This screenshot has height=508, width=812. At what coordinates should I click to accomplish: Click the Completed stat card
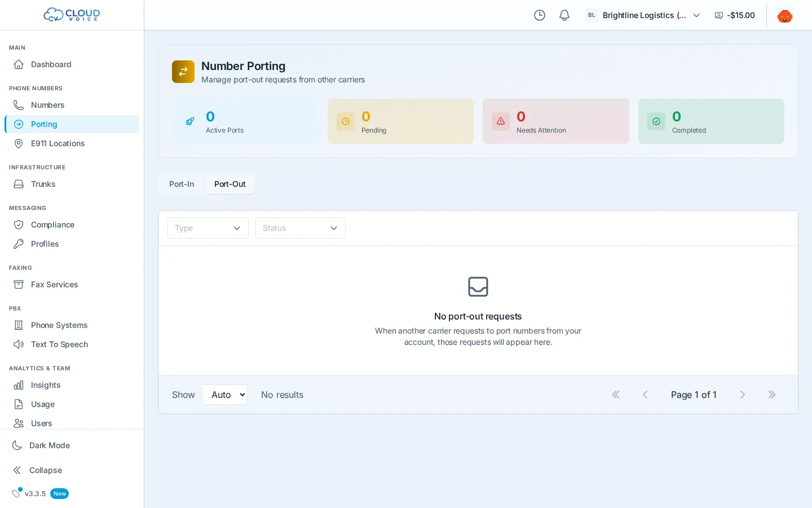[711, 121]
